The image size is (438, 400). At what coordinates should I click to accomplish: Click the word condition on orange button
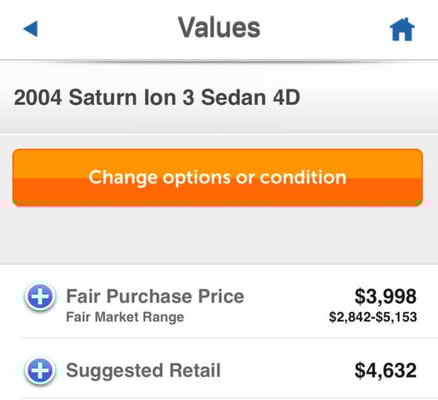303,177
